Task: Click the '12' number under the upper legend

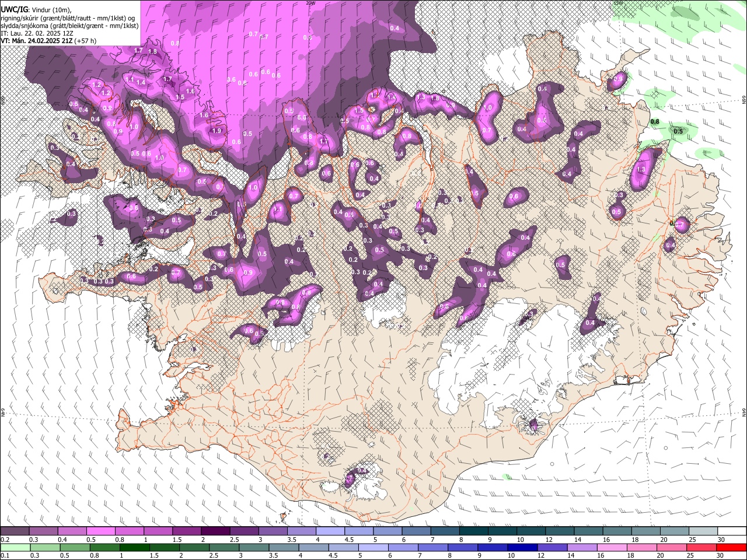Action: [x=549, y=540]
